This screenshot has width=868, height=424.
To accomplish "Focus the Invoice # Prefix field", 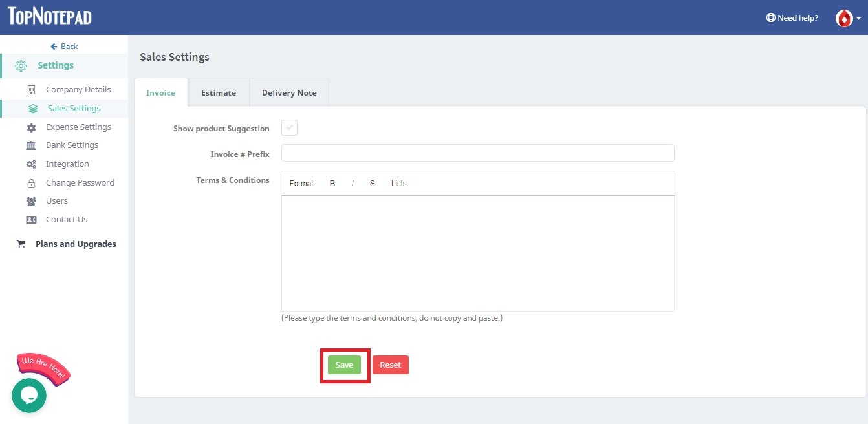I will point(478,153).
